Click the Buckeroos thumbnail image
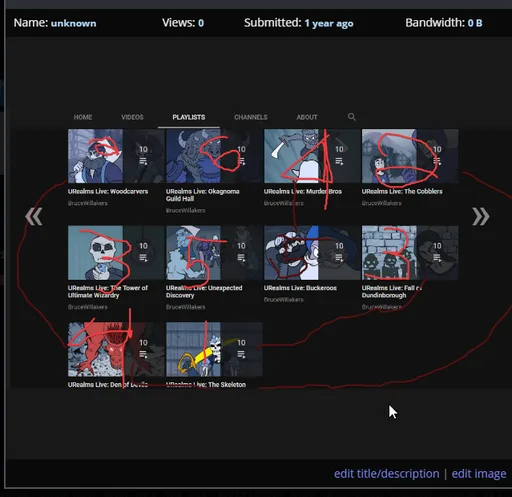The width and height of the screenshot is (512, 497). pos(312,253)
